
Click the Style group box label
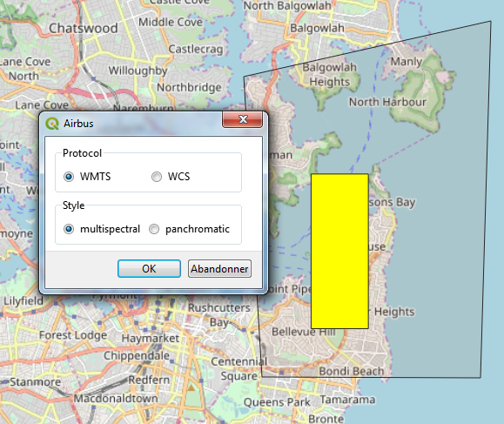point(74,205)
